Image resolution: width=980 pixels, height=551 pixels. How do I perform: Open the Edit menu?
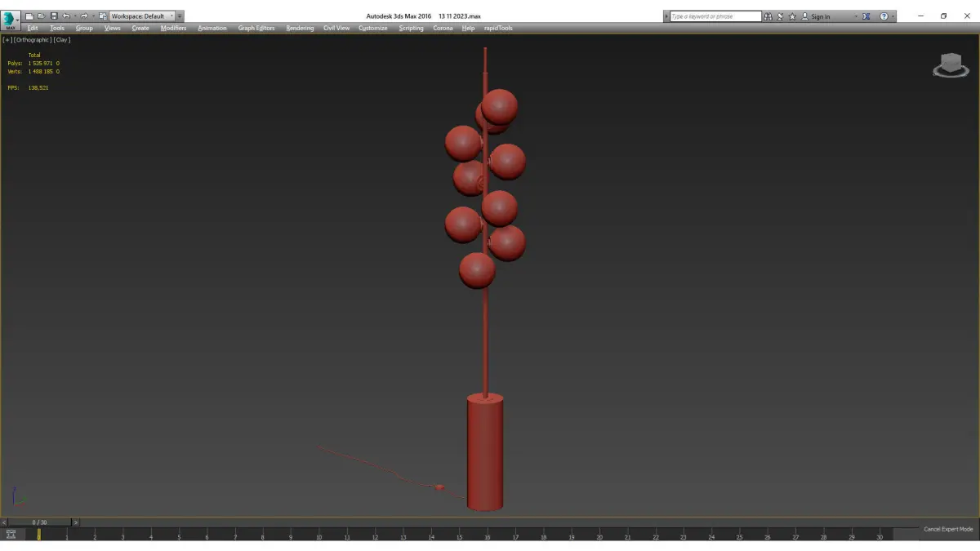33,28
